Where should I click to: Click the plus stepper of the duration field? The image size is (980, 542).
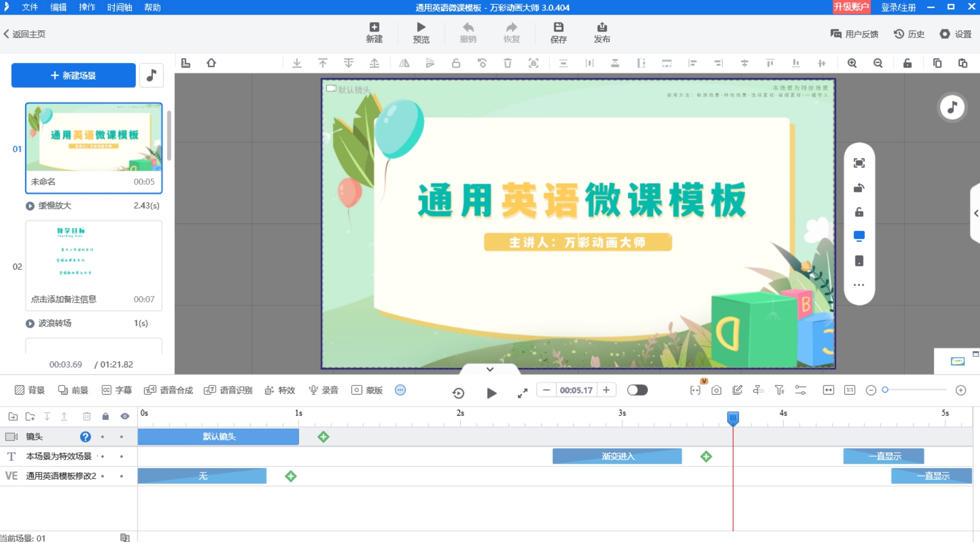(606, 390)
